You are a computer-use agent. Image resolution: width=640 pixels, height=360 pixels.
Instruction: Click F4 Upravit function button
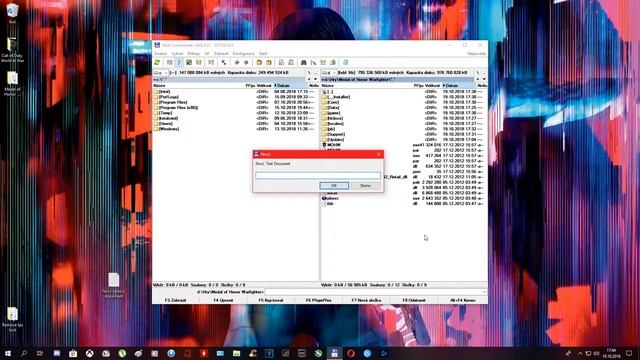pyautogui.click(x=223, y=300)
